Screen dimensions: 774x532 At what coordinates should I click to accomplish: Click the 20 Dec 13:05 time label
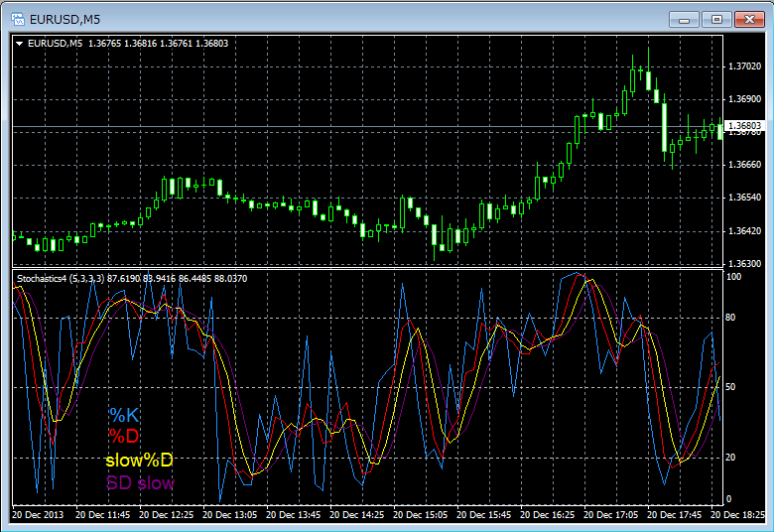[230, 516]
